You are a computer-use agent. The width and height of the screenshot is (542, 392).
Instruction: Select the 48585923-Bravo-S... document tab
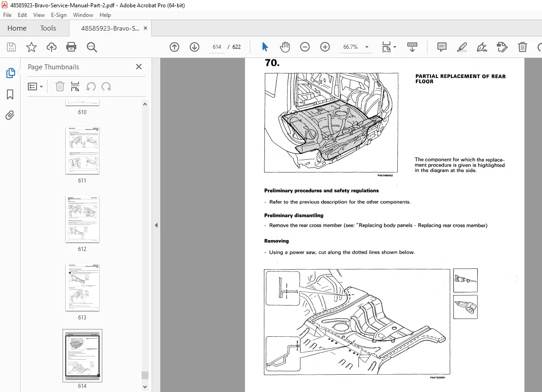pos(110,28)
